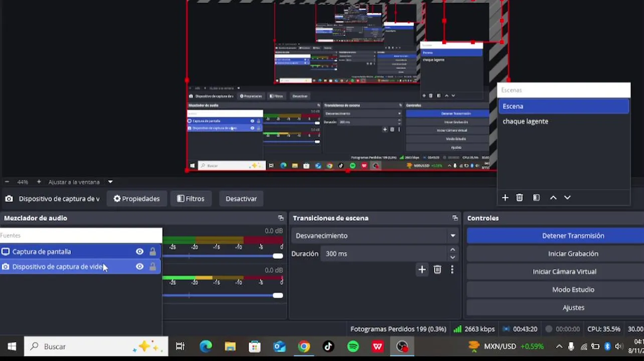Hide the Captura de pantalla source via eye icon
Image resolution: width=644 pixels, height=361 pixels.
point(139,252)
